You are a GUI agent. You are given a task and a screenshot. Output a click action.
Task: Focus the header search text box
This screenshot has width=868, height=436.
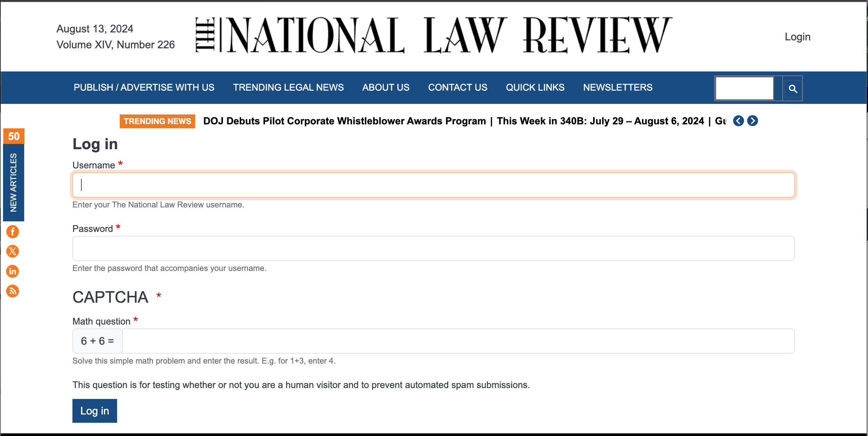[744, 88]
